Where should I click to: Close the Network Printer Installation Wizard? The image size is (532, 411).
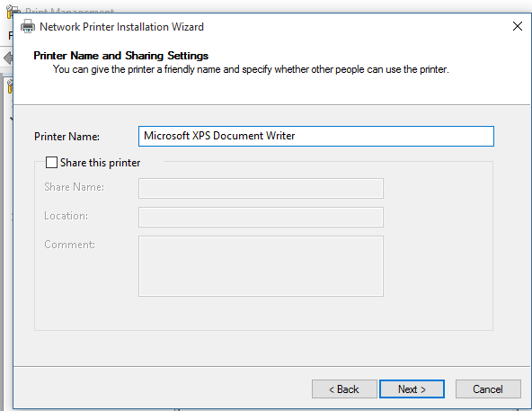point(518,26)
